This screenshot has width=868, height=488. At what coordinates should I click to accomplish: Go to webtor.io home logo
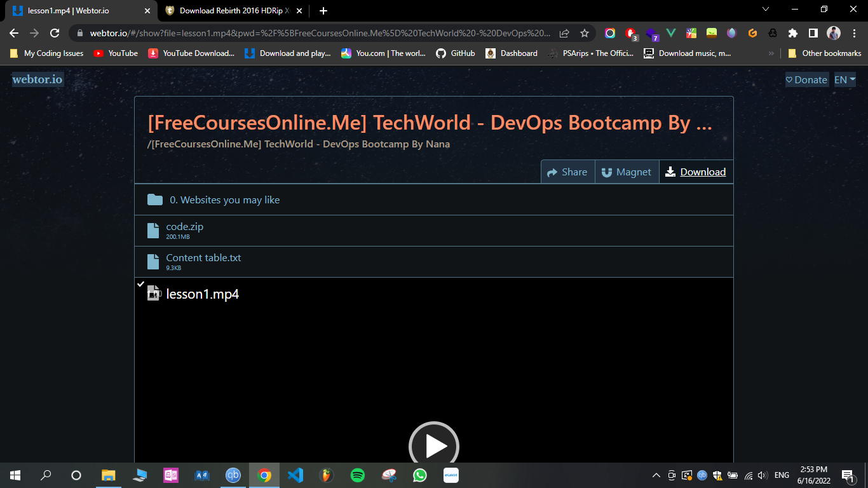[37, 79]
